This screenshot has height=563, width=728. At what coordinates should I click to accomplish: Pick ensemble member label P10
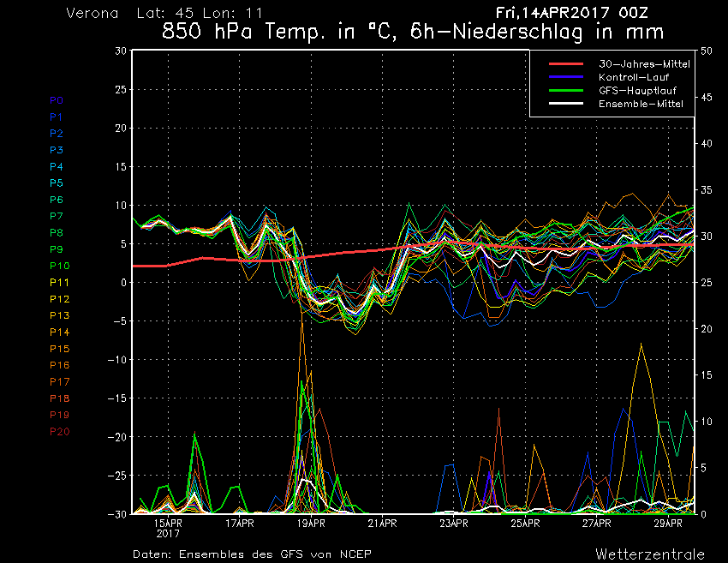tap(59, 266)
